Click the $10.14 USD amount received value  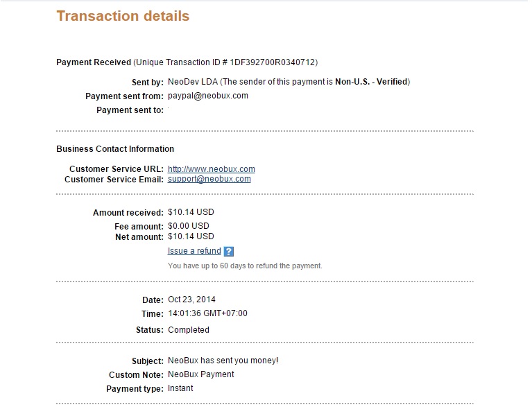tap(191, 212)
